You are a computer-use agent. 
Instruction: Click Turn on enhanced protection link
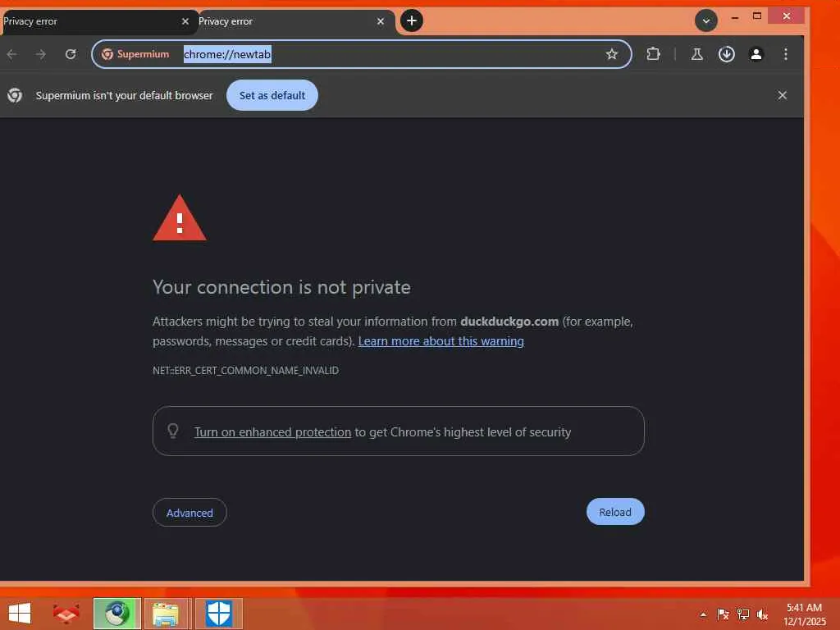click(272, 431)
